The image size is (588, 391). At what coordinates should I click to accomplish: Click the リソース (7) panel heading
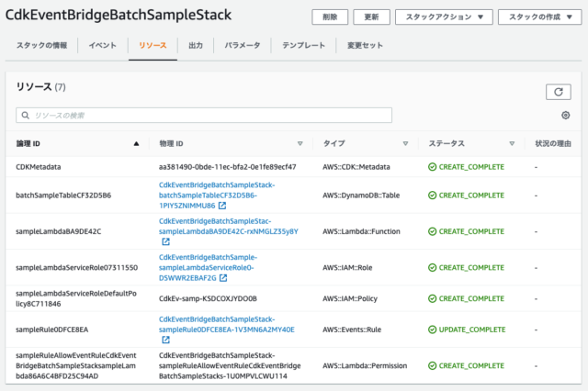(x=40, y=87)
